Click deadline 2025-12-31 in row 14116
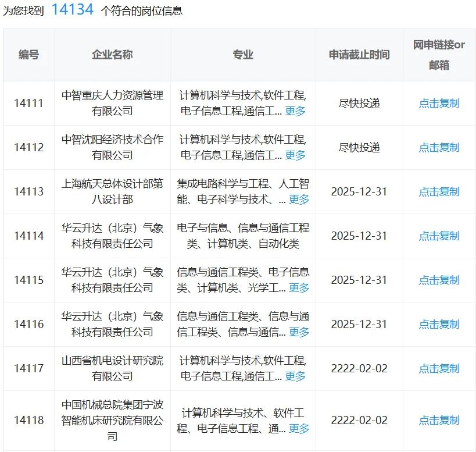 (x=359, y=325)
